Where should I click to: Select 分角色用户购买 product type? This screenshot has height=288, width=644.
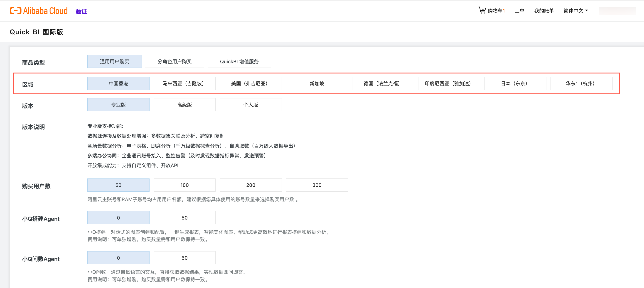pyautogui.click(x=174, y=61)
